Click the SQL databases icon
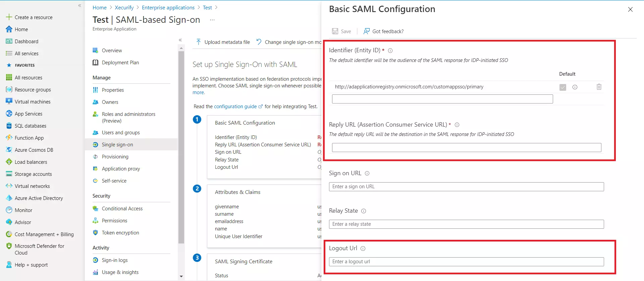The width and height of the screenshot is (644, 281). pos(9,126)
